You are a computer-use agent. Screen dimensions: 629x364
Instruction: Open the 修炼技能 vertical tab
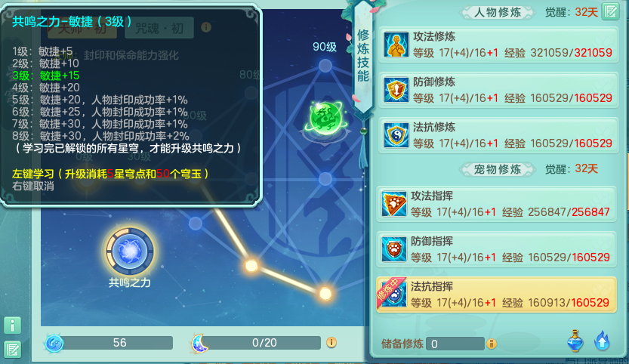[363, 55]
